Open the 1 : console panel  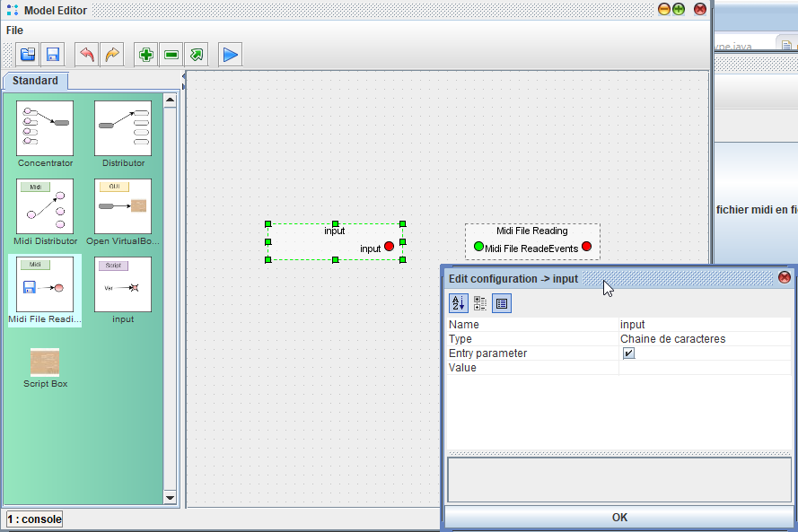point(35,519)
